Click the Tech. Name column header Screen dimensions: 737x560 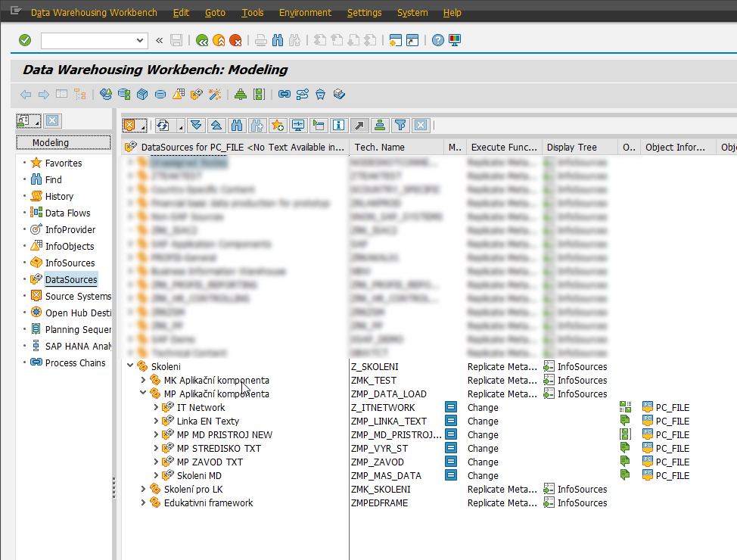(x=380, y=147)
